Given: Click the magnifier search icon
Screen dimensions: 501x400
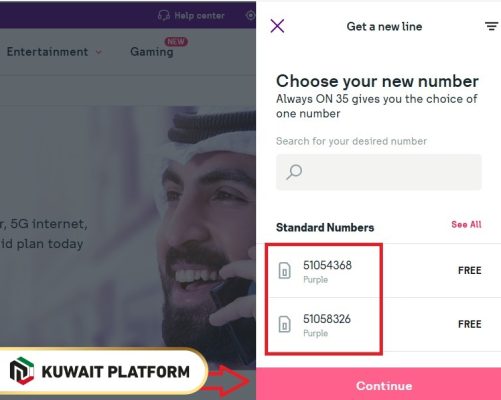Looking at the screenshot, I should point(294,172).
